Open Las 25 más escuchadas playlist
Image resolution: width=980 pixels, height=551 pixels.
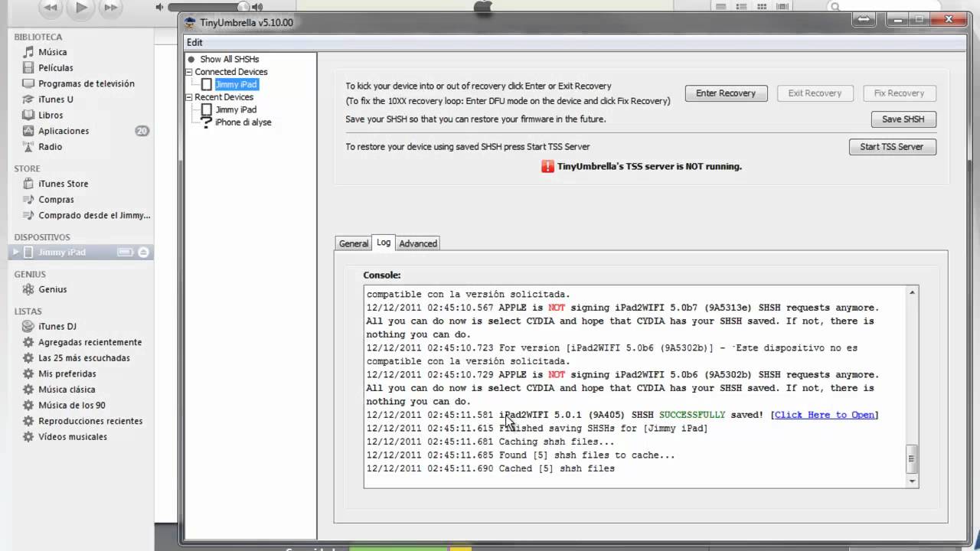tap(84, 358)
